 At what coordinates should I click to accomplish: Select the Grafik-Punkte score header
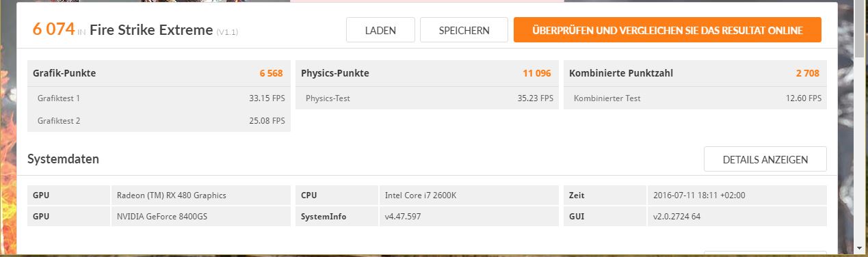(159, 73)
